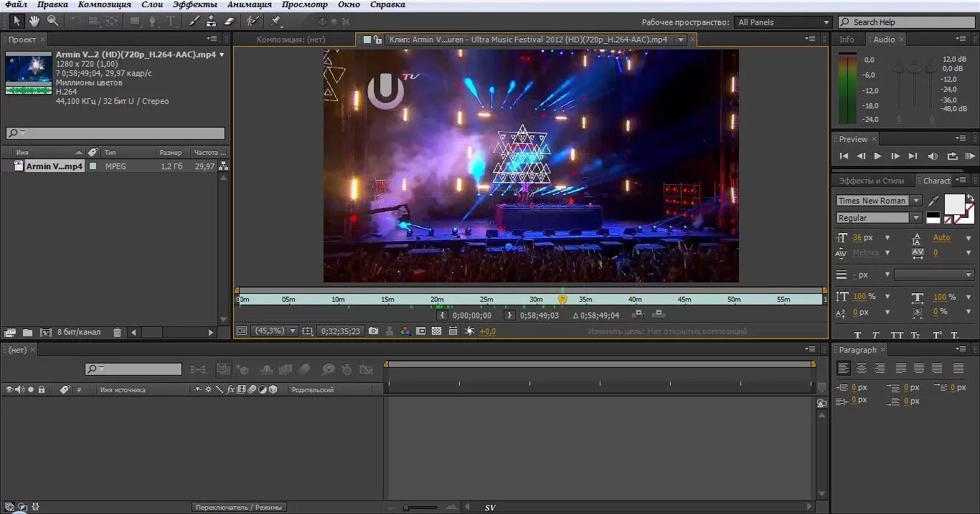Toggle the transparency grid checkerboard
The height and width of the screenshot is (514, 980).
pyautogui.click(x=437, y=331)
